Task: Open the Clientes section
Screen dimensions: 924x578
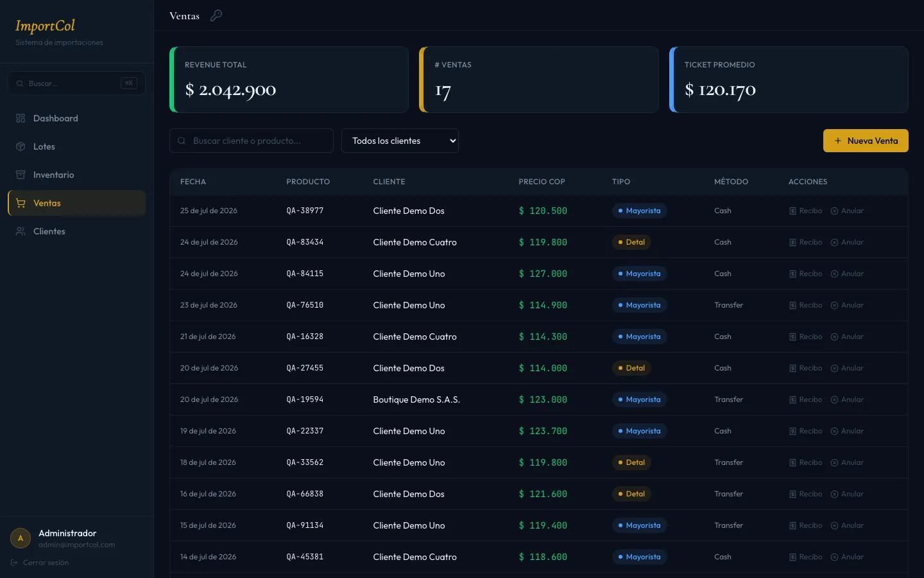Action: point(76,231)
